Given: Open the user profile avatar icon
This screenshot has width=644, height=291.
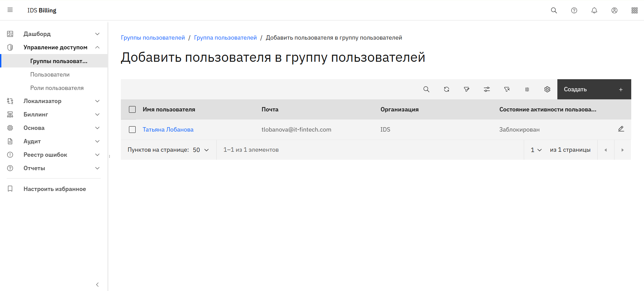Looking at the screenshot, I should [614, 10].
